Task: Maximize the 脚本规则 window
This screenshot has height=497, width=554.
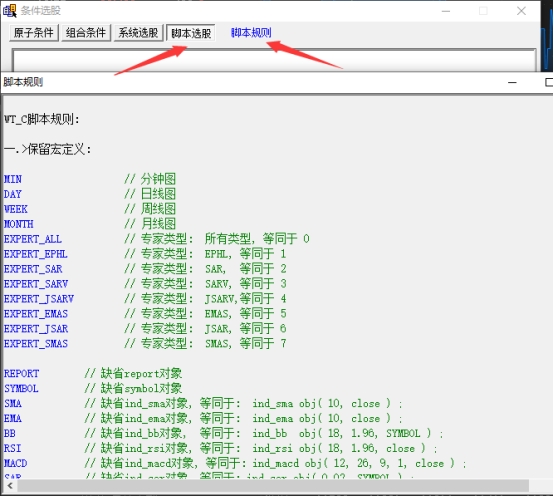Action: click(x=549, y=82)
